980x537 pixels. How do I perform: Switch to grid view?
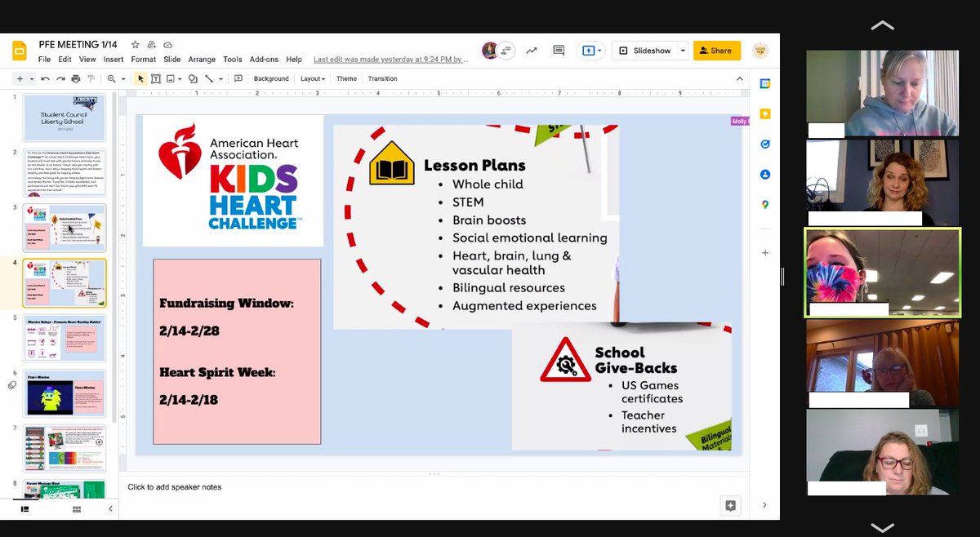click(77, 508)
